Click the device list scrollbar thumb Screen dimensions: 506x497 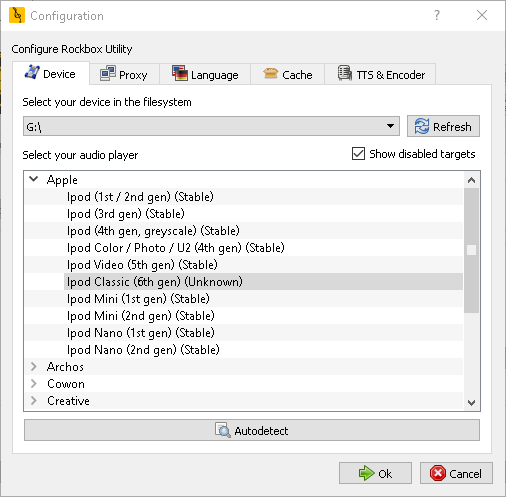[471, 250]
